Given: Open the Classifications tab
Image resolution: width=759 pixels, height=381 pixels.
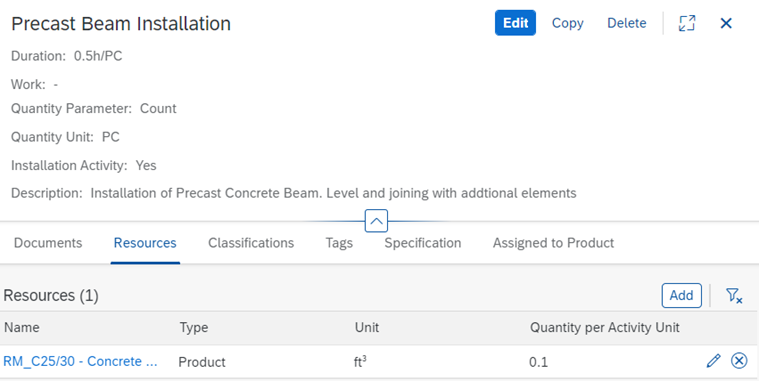Looking at the screenshot, I should tap(251, 243).
